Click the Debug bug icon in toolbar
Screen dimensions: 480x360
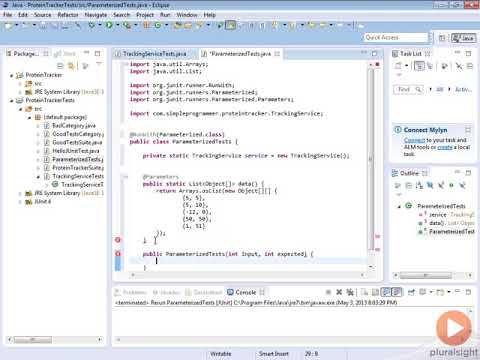(91, 25)
